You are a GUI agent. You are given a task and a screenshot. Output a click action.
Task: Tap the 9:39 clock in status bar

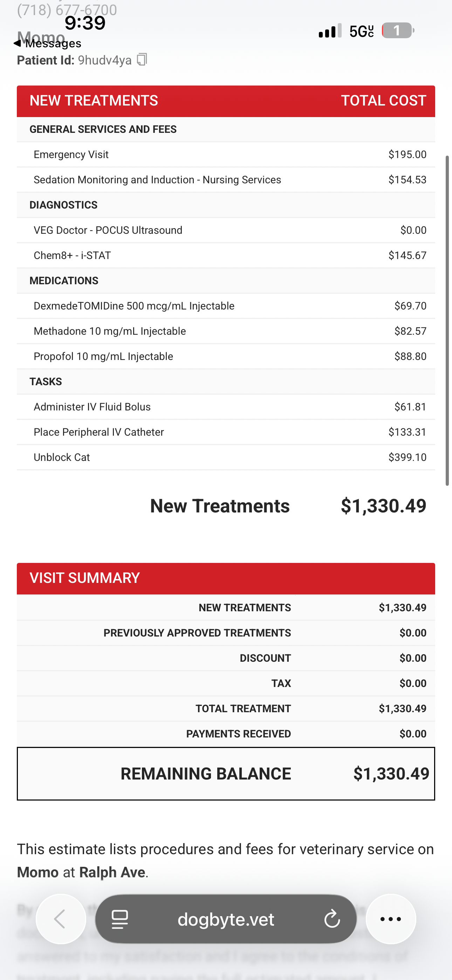[x=85, y=23]
